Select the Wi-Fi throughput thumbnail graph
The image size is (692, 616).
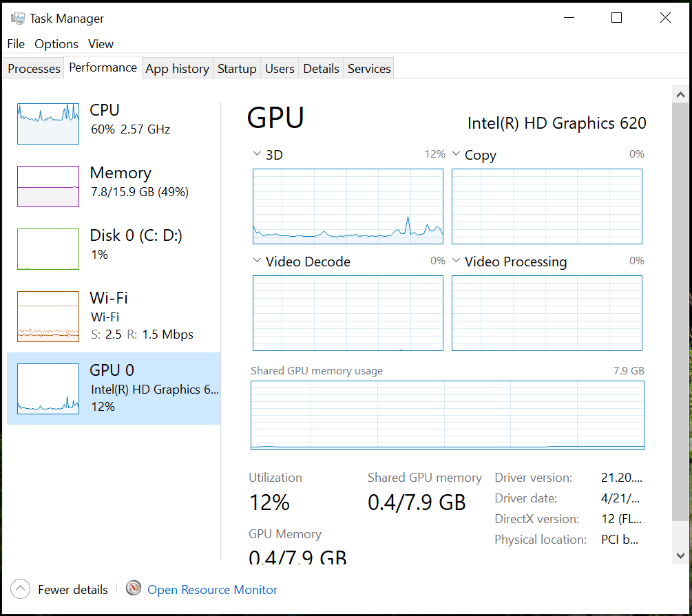[x=48, y=317]
